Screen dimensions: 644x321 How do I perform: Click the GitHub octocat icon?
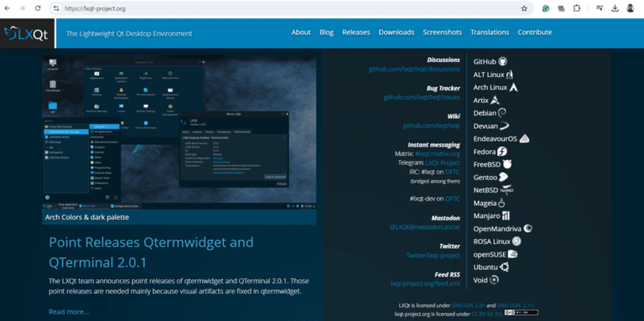[503, 61]
